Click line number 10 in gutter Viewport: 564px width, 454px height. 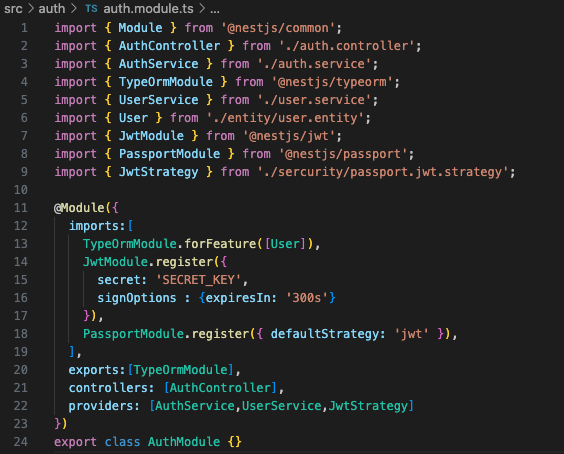pos(21,190)
